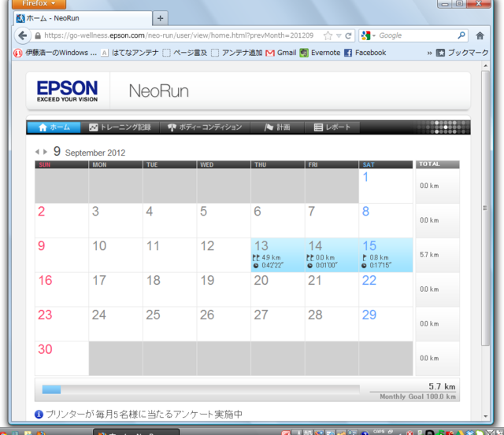Click the scrollbar up arrow
The width and height of the screenshot is (504, 435).
pyautogui.click(x=486, y=66)
